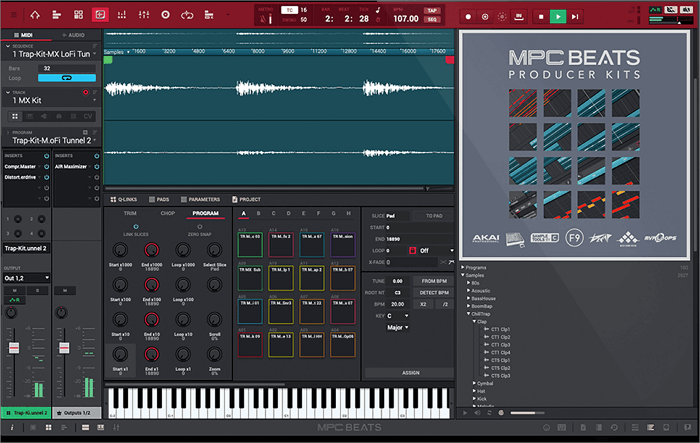Screen dimensions: 700x443
Task: Switch to the Chop tab
Action: (x=166, y=213)
